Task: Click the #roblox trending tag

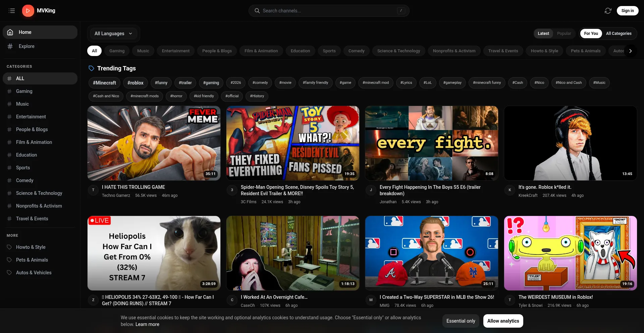Action: (x=135, y=83)
